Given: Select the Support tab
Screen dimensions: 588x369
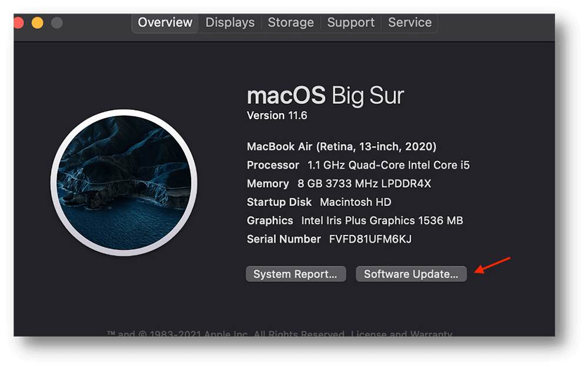Looking at the screenshot, I should pyautogui.click(x=350, y=22).
